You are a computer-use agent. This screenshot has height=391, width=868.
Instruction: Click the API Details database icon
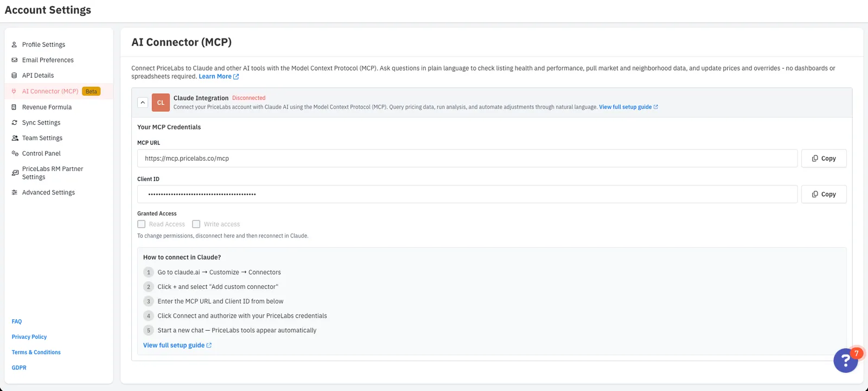[15, 75]
